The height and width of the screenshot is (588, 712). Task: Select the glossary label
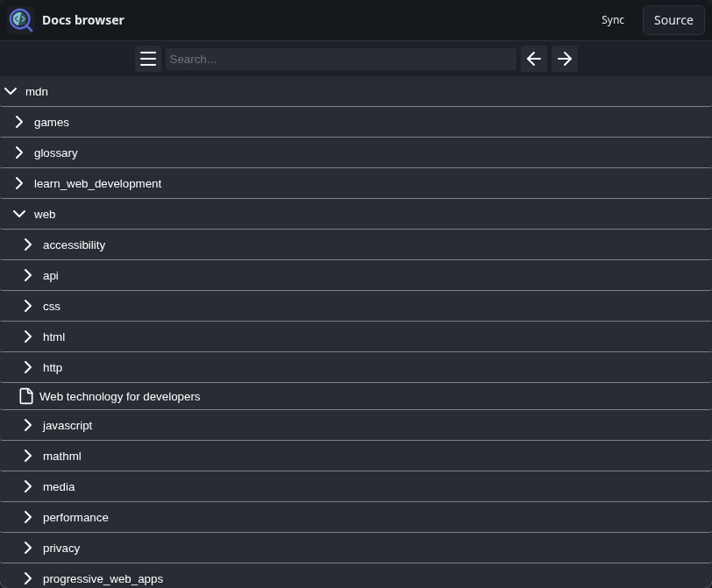pyautogui.click(x=56, y=153)
